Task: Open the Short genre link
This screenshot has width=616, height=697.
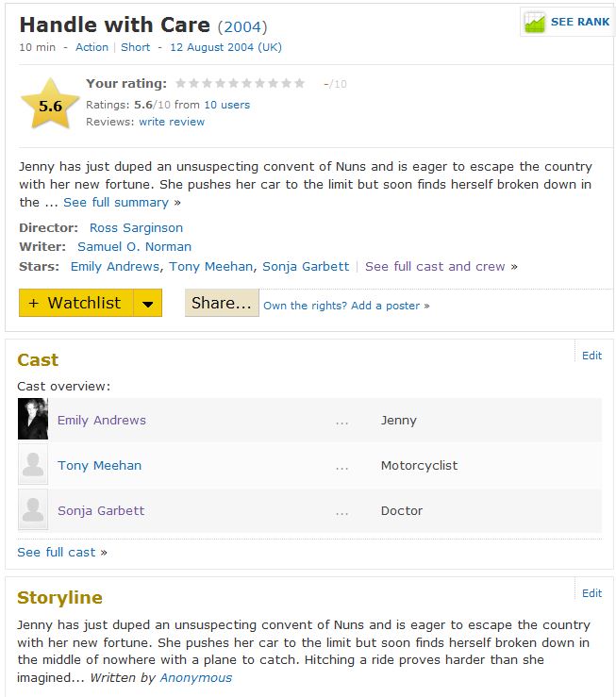Action: click(x=135, y=47)
